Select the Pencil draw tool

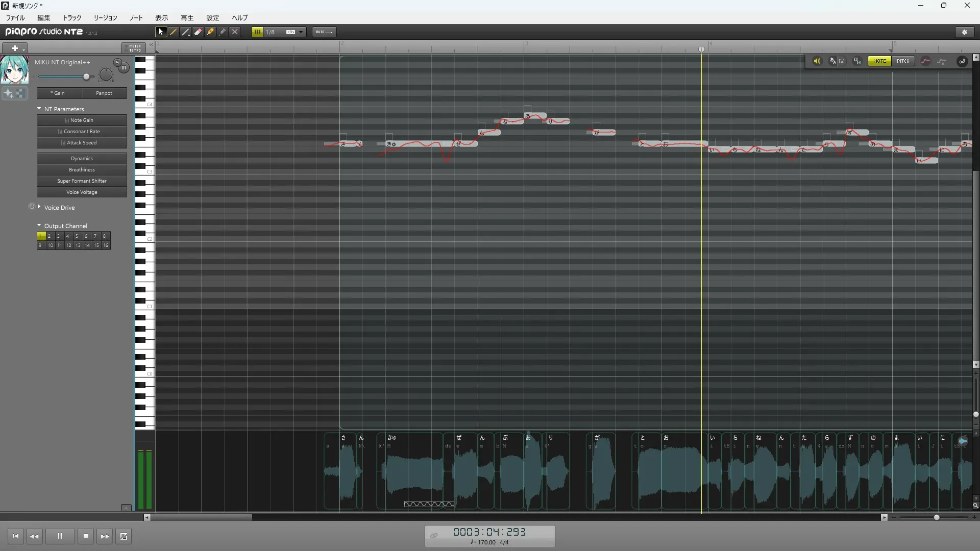174,32
